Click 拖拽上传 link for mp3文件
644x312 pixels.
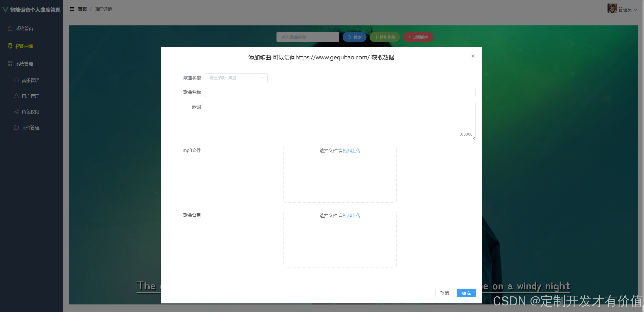(352, 150)
